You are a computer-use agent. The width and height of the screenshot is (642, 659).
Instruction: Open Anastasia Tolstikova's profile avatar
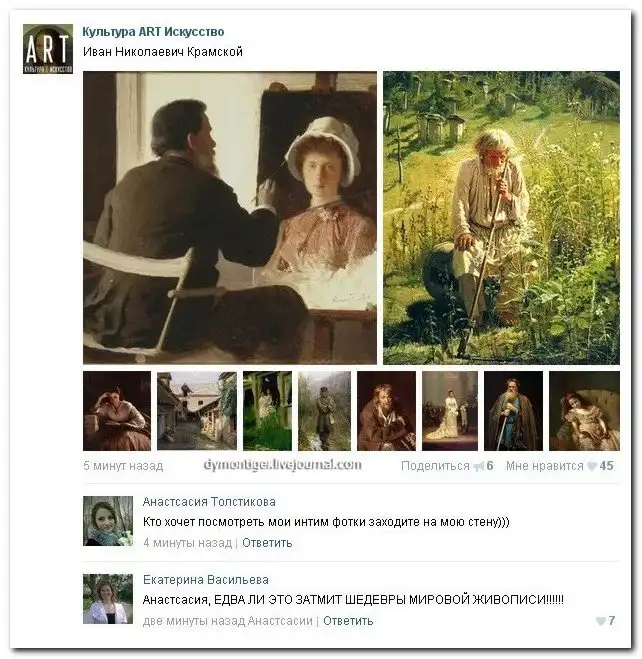click(x=107, y=520)
